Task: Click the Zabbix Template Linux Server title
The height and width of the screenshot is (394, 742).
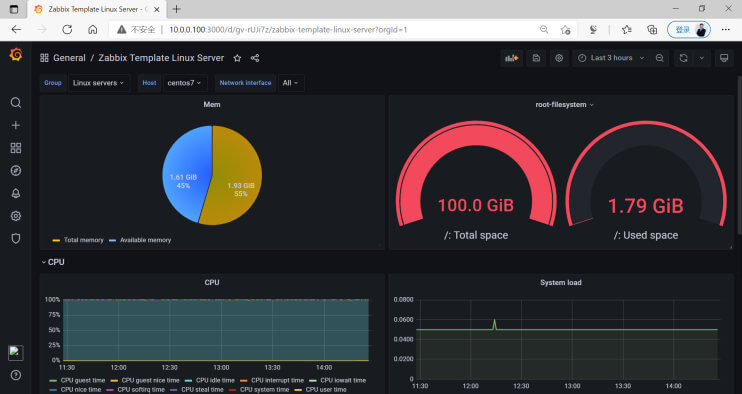Action: click(x=161, y=58)
